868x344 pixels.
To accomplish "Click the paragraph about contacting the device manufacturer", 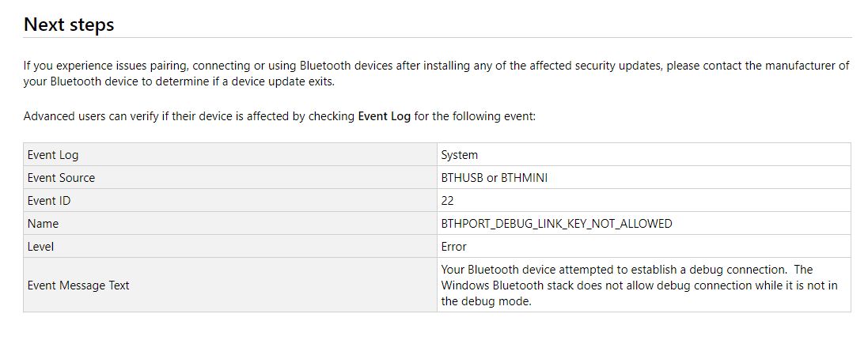I will click(435, 74).
